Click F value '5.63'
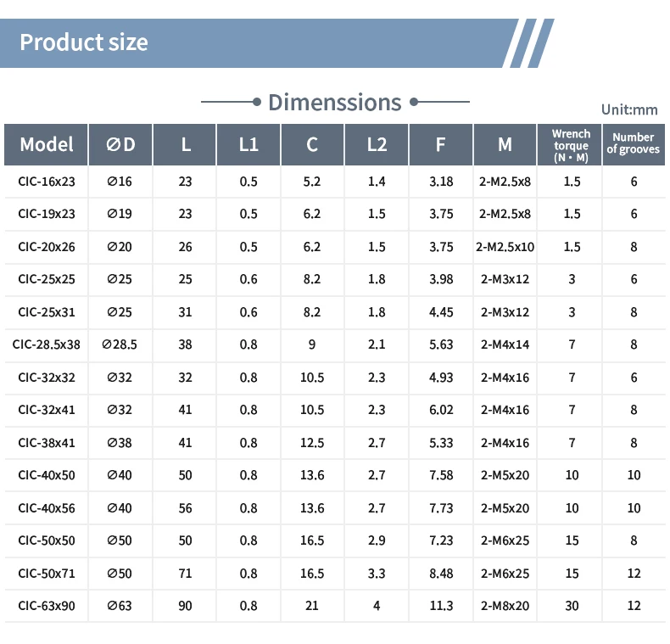The width and height of the screenshot is (670, 644). [x=441, y=344]
